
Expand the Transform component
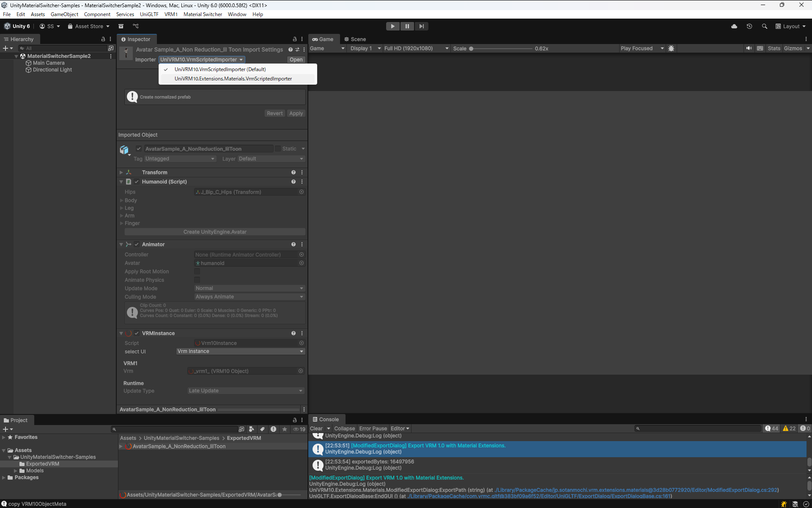121,172
